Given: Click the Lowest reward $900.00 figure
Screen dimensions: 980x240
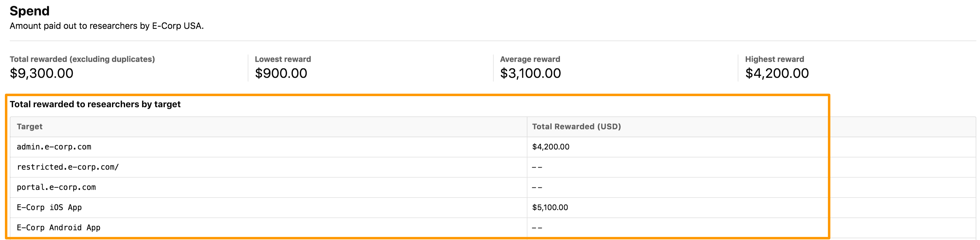Looking at the screenshot, I should point(281,73).
